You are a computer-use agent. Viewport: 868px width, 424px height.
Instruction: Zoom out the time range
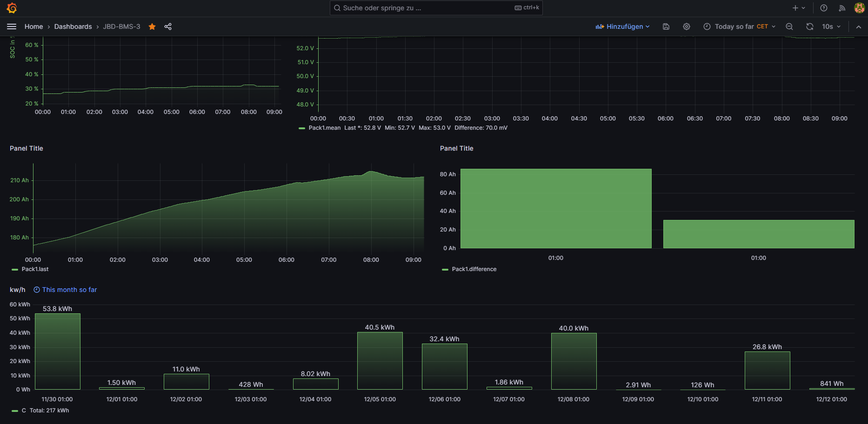coord(789,26)
